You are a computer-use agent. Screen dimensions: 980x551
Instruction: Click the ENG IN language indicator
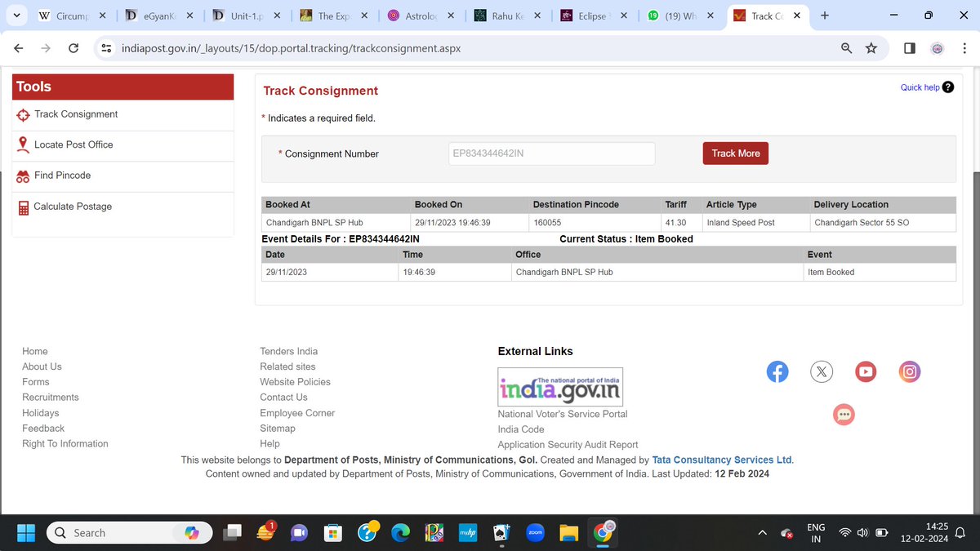816,533
